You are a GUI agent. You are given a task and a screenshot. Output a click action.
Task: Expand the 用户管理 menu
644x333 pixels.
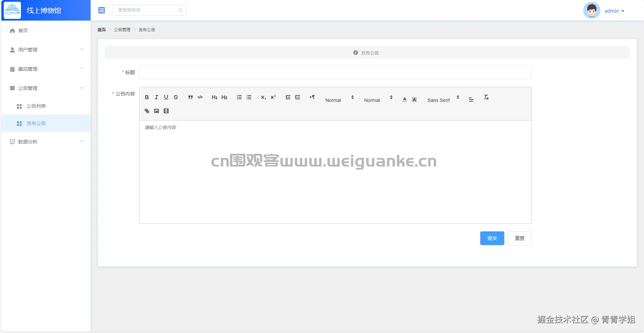point(46,50)
